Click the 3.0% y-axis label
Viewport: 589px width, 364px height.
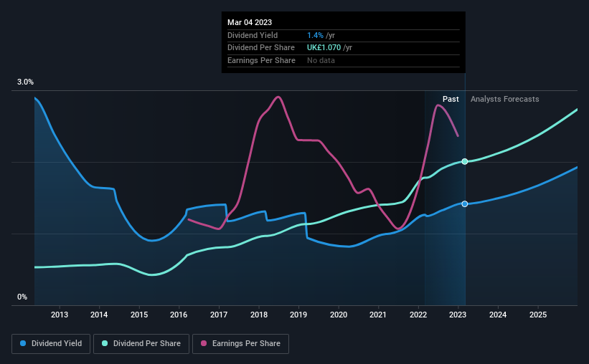click(25, 82)
